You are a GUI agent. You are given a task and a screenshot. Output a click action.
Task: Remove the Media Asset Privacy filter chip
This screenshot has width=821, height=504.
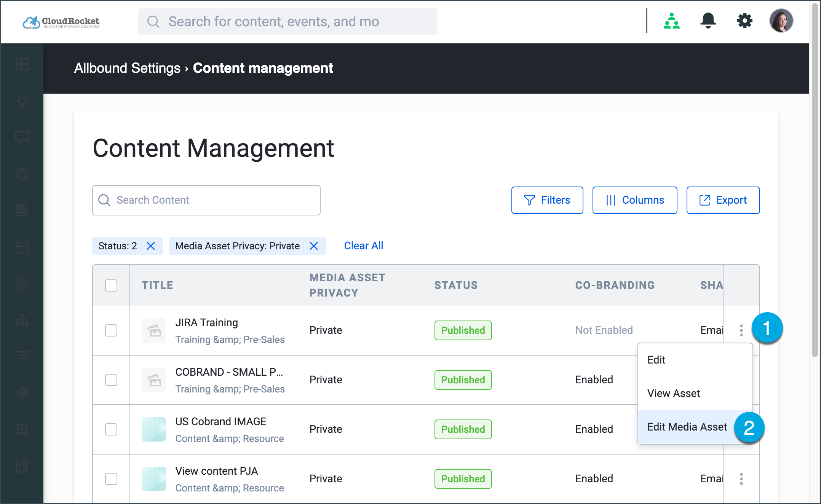click(x=314, y=246)
